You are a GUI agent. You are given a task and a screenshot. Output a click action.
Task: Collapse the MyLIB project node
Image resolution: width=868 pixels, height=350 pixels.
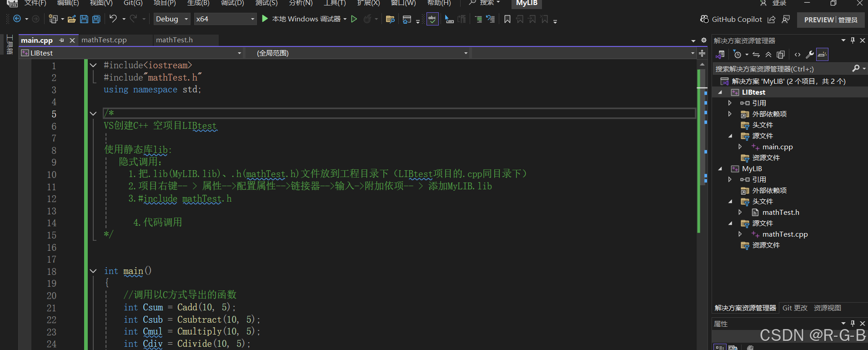[720, 168]
